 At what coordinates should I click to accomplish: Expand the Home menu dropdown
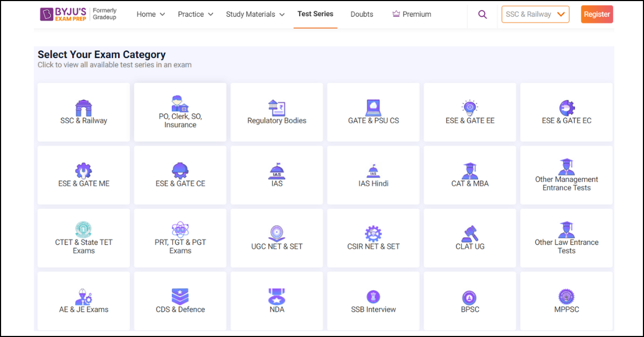point(151,14)
